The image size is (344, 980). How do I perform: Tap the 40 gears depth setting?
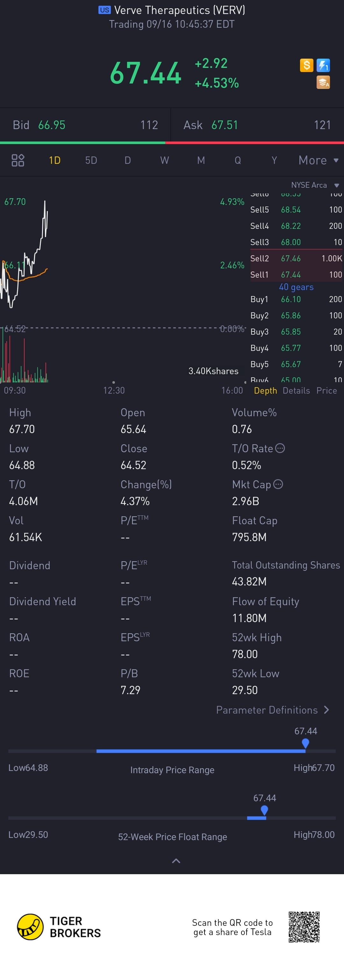(296, 287)
